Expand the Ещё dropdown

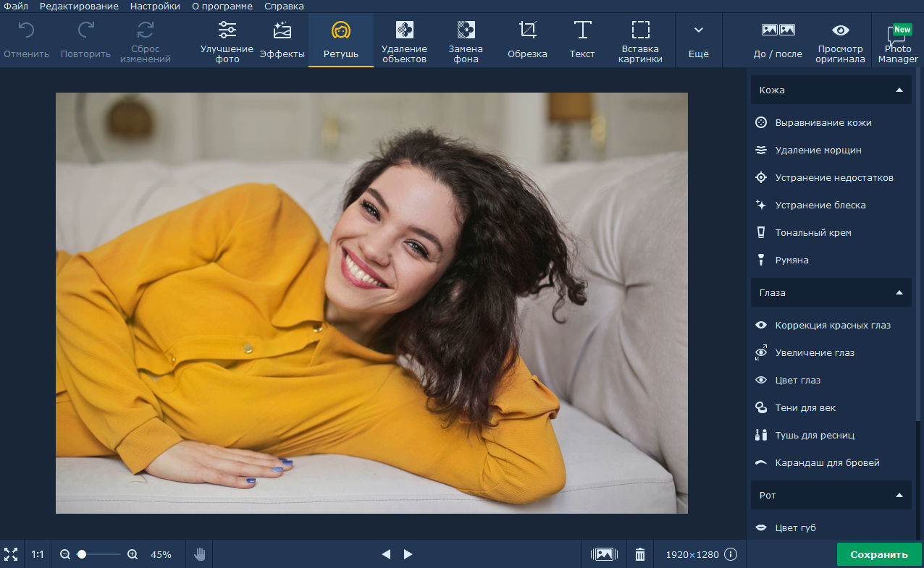pyautogui.click(x=699, y=41)
